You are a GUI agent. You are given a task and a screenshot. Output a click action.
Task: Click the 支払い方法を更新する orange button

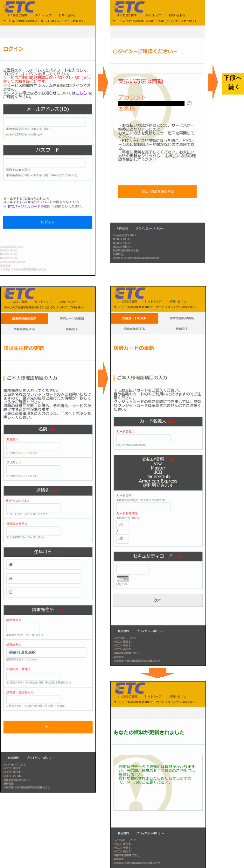coord(157,191)
